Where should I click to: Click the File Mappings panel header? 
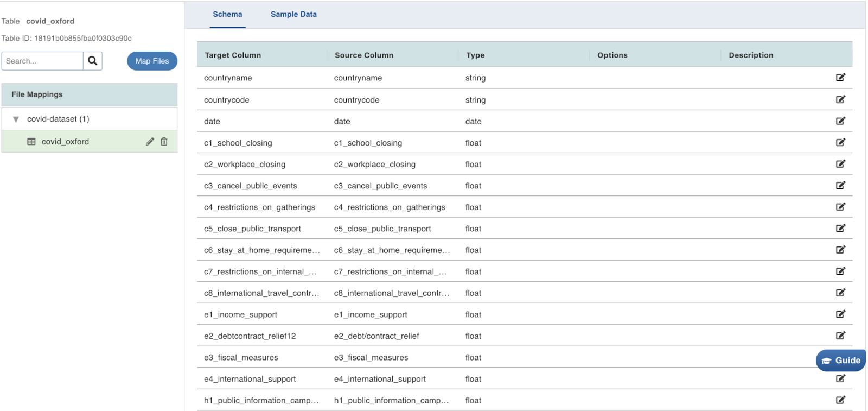pos(90,94)
